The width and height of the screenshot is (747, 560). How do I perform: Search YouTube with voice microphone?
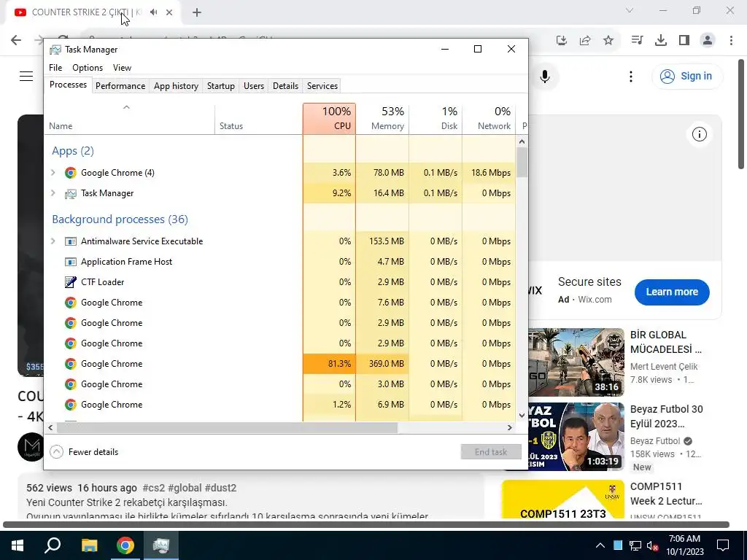545,76
